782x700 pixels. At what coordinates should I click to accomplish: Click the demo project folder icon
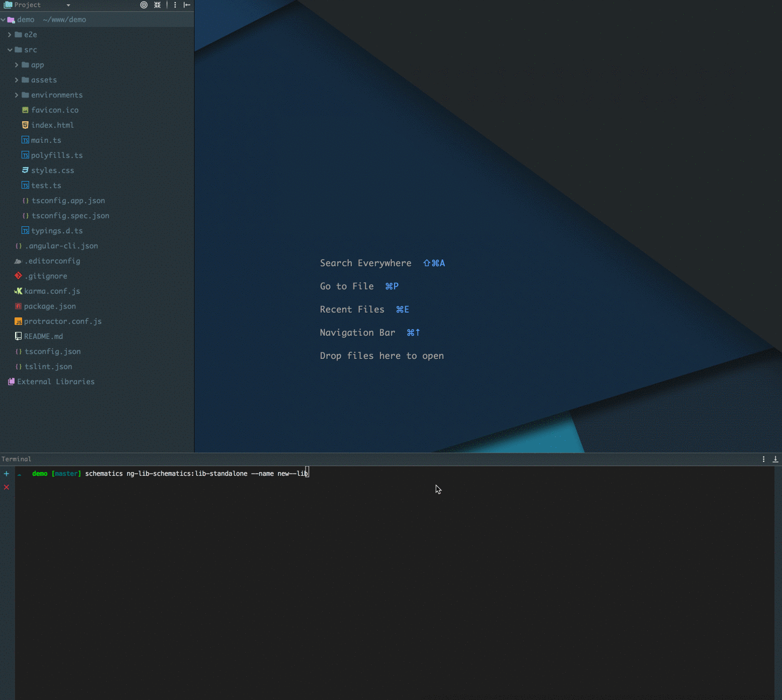(11, 19)
